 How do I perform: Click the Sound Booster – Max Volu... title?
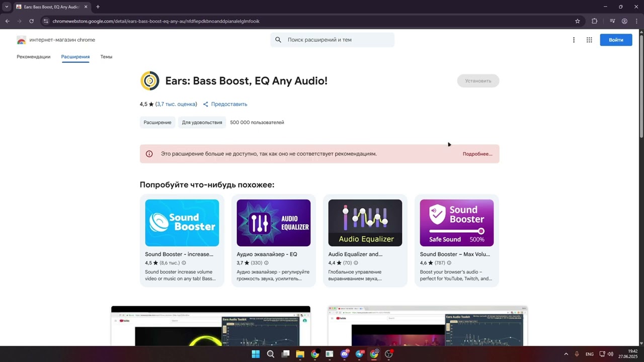pyautogui.click(x=455, y=254)
